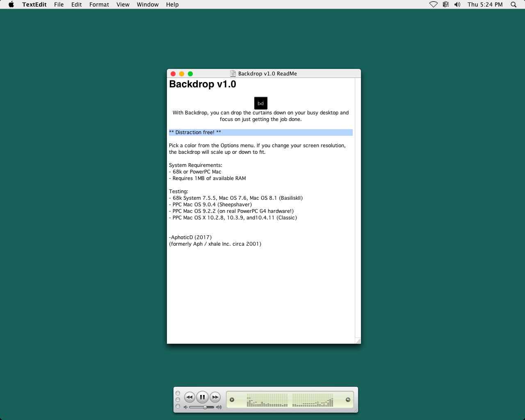Screen dimensions: 525x420
Task: Click the 'PPC Mac OS X 10.2.8' Classic line
Action: (x=233, y=218)
